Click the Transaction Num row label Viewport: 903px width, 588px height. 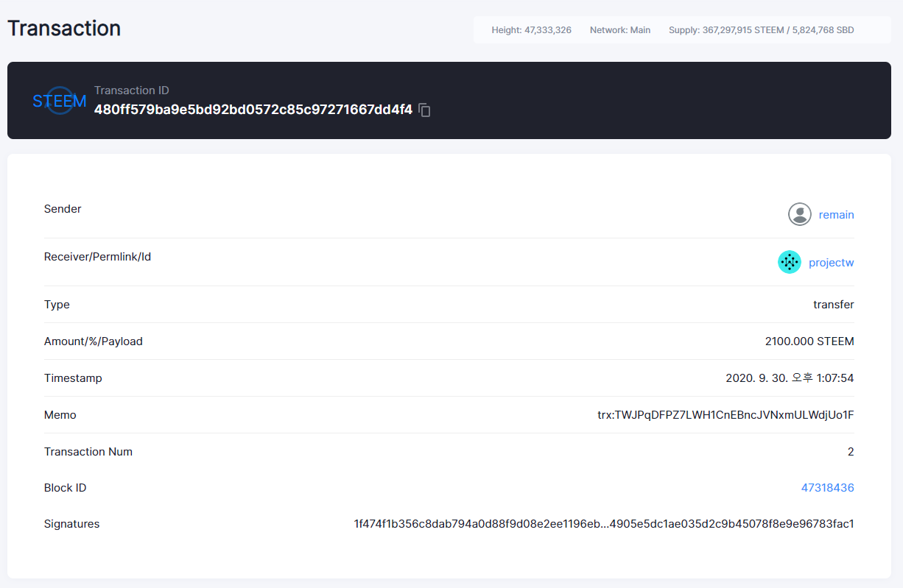point(88,452)
